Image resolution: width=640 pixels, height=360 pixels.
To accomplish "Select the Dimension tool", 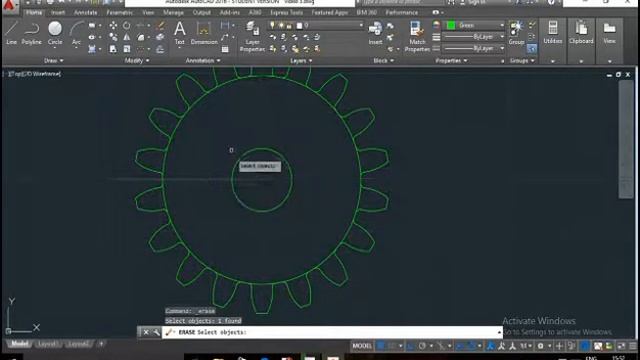I will [x=204, y=33].
